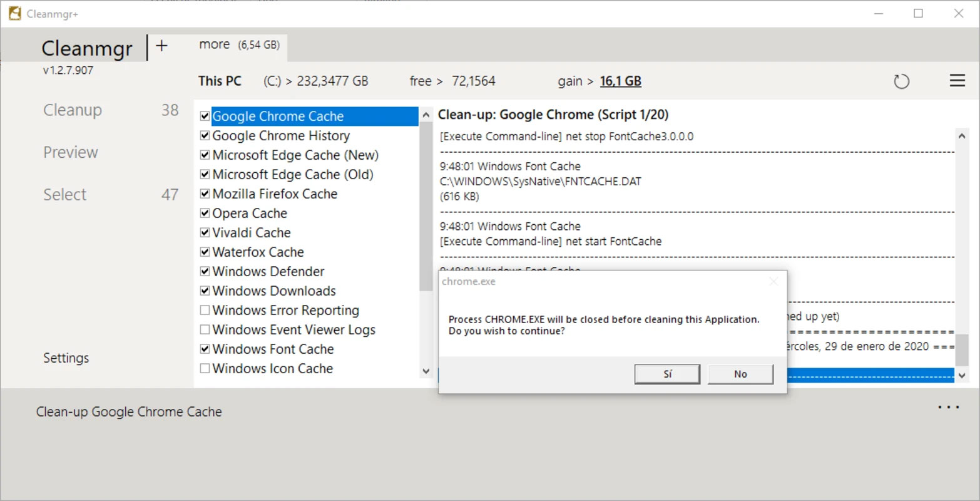
Task: Click the 'Clean-up: Google Chrome (Script 1/20)' heading
Action: point(553,115)
